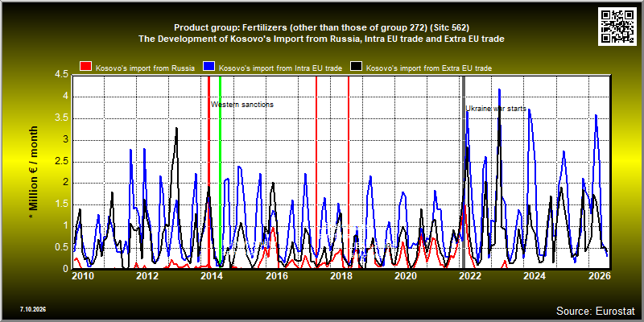Image resolution: width=644 pixels, height=322 pixels.
Task: Click the "Western sanctions" annotation
Action: (x=242, y=105)
